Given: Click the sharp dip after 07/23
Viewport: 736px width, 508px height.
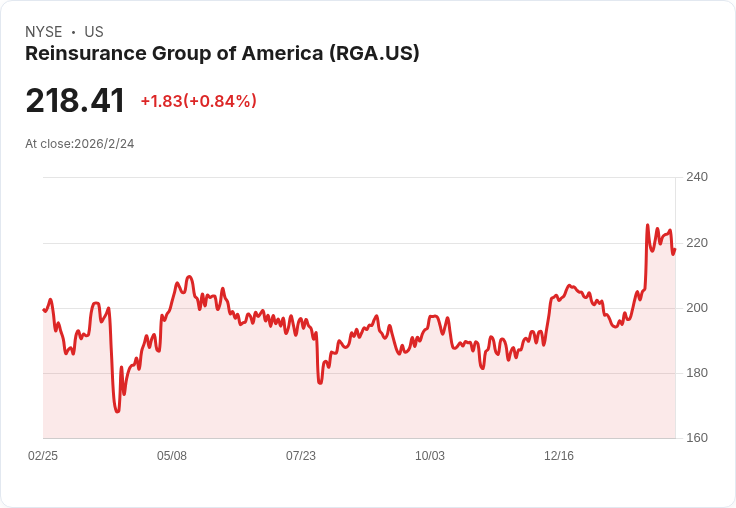Looking at the screenshot, I should tap(320, 383).
